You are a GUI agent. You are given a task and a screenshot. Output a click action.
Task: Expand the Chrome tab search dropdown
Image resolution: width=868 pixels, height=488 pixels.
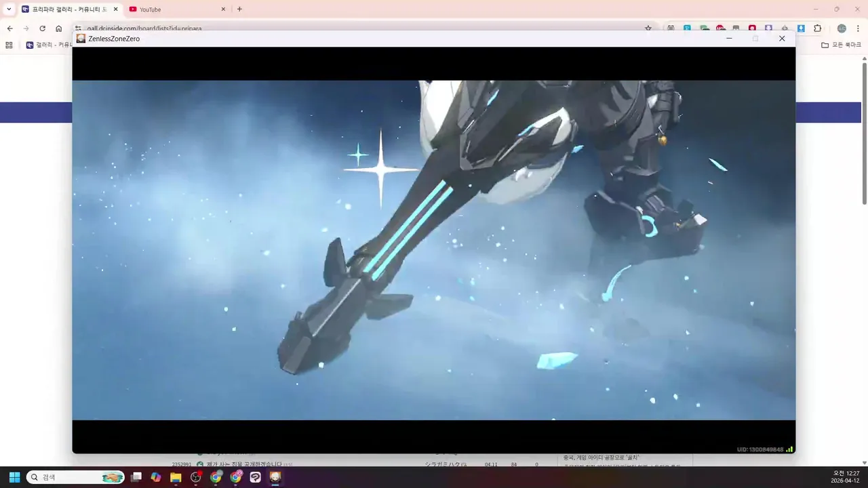(9, 9)
